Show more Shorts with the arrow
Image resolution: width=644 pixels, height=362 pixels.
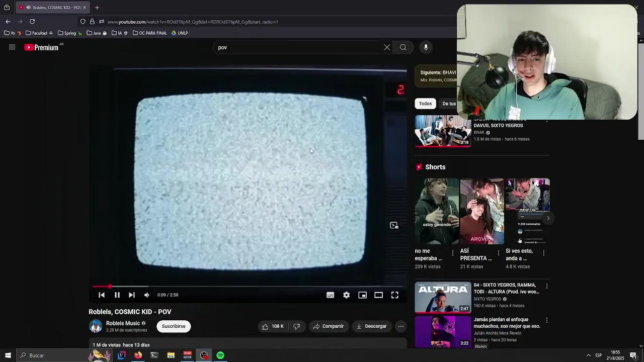[x=548, y=218]
